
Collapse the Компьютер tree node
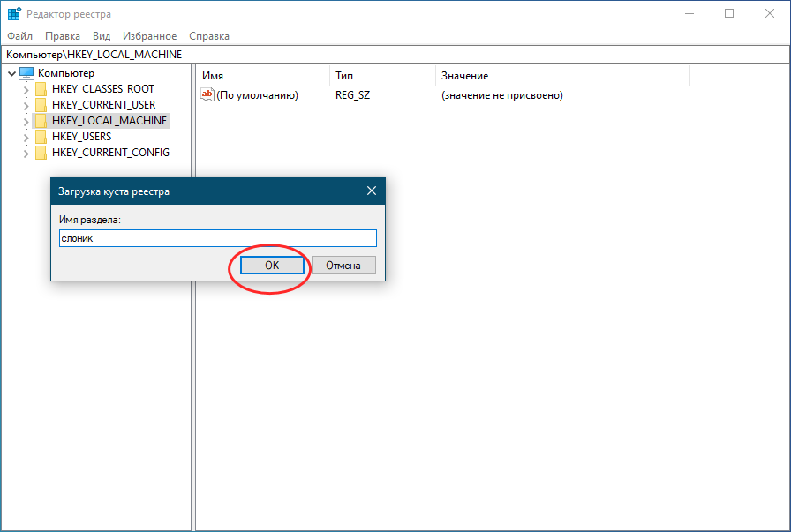(x=11, y=73)
